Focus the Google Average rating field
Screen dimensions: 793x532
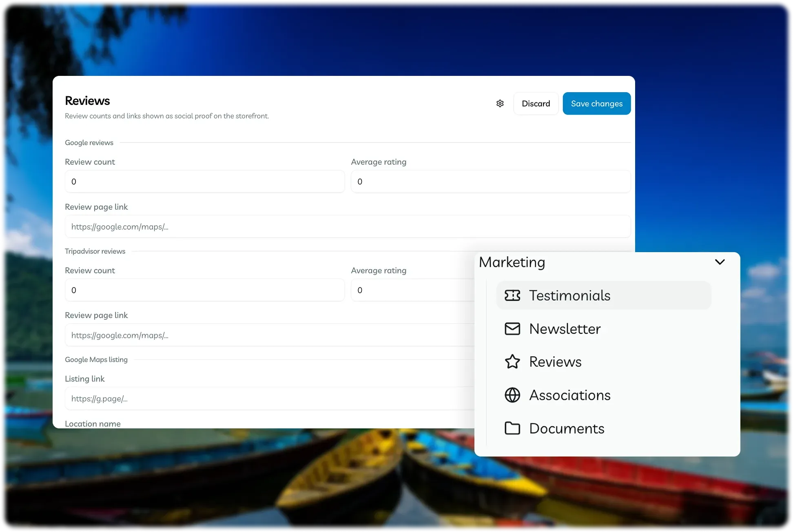[x=491, y=182]
